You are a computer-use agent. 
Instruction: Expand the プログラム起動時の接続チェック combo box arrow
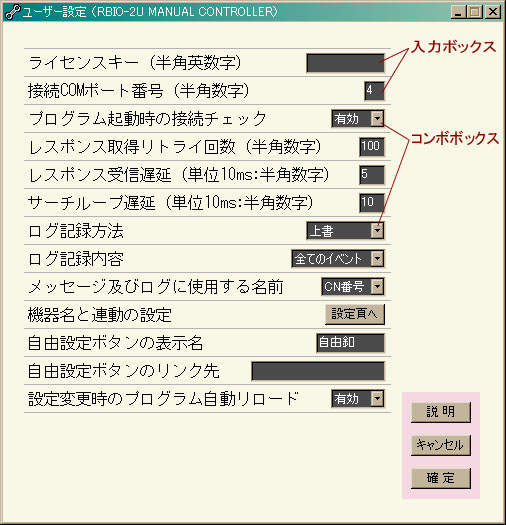(377, 119)
